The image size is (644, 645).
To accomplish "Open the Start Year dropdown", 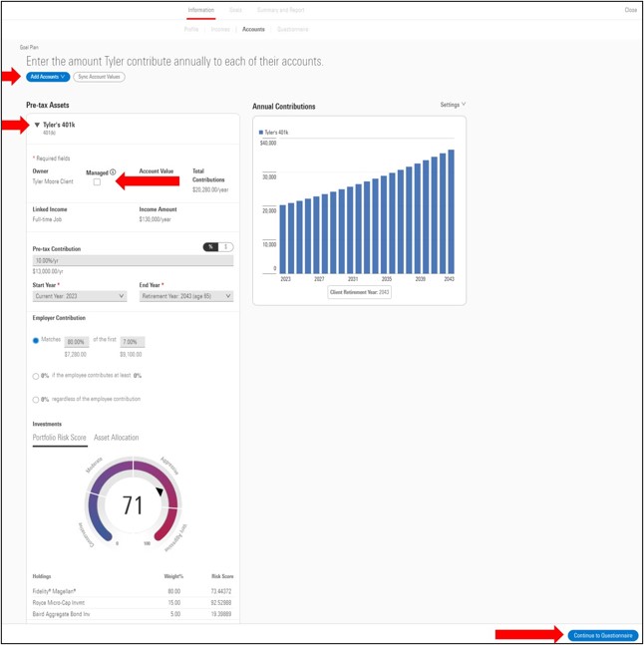I will 80,296.
